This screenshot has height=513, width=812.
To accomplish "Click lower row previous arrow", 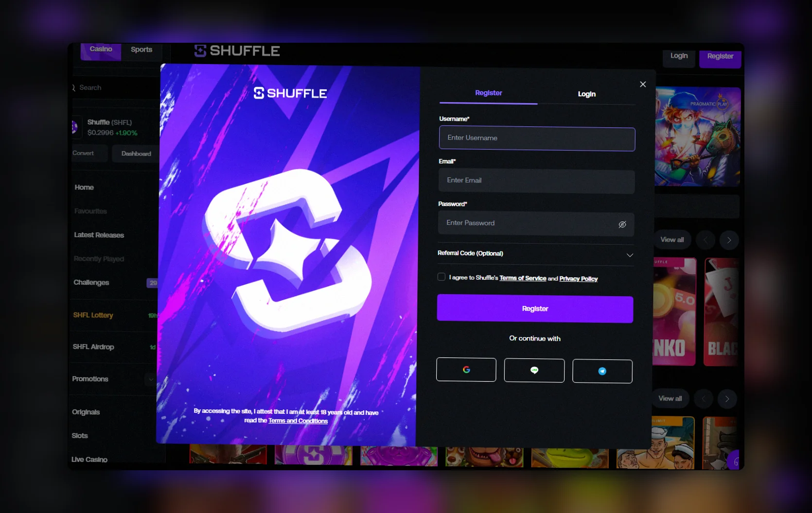I will [704, 399].
